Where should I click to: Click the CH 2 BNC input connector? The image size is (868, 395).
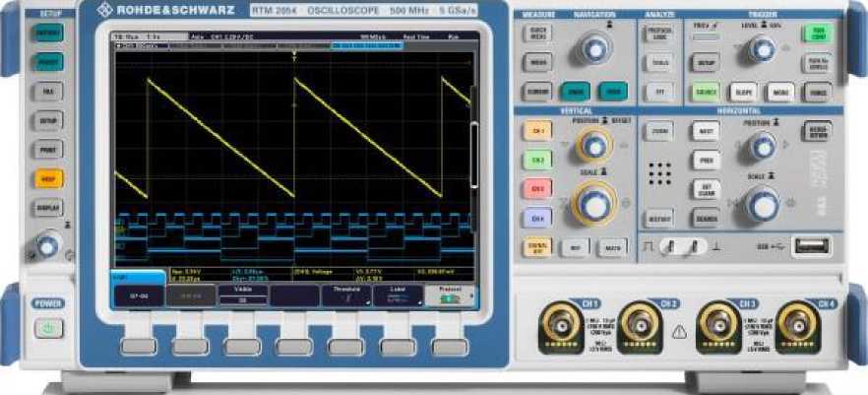640,325
